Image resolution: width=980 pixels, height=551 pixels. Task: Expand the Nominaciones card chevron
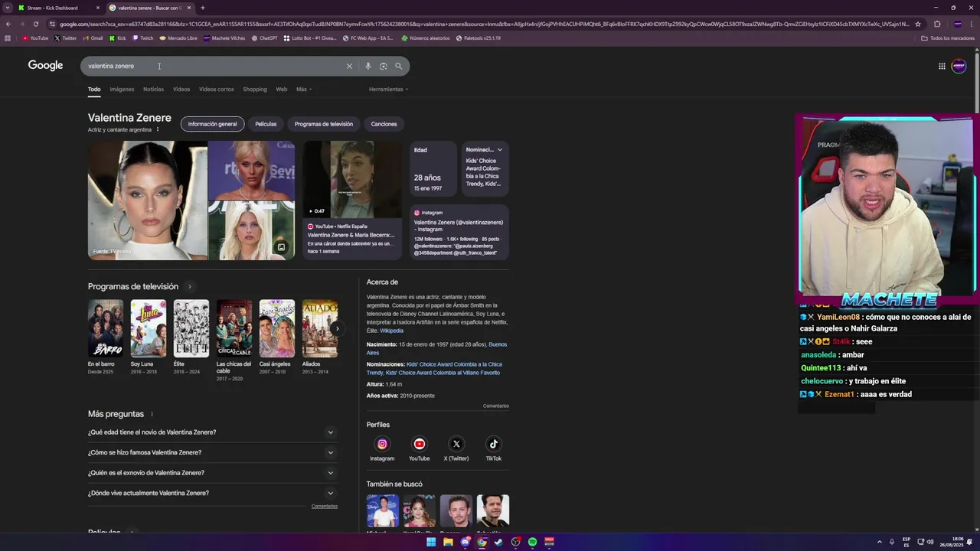click(x=499, y=150)
